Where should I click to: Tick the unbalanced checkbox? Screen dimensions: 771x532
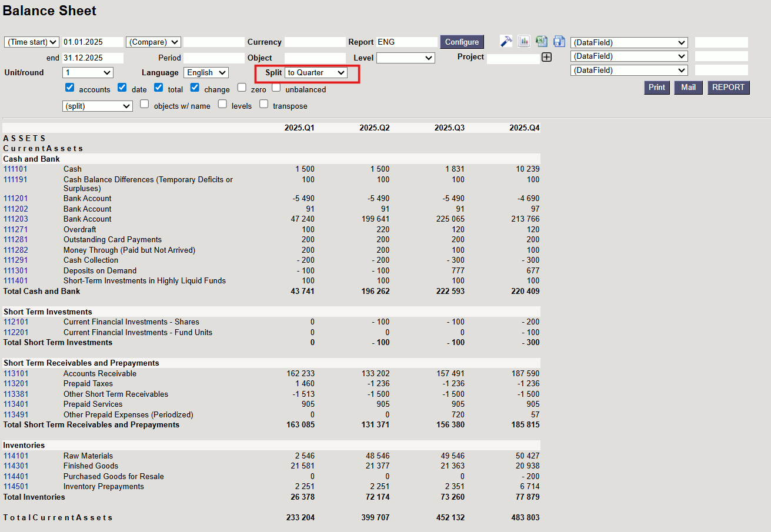point(276,88)
